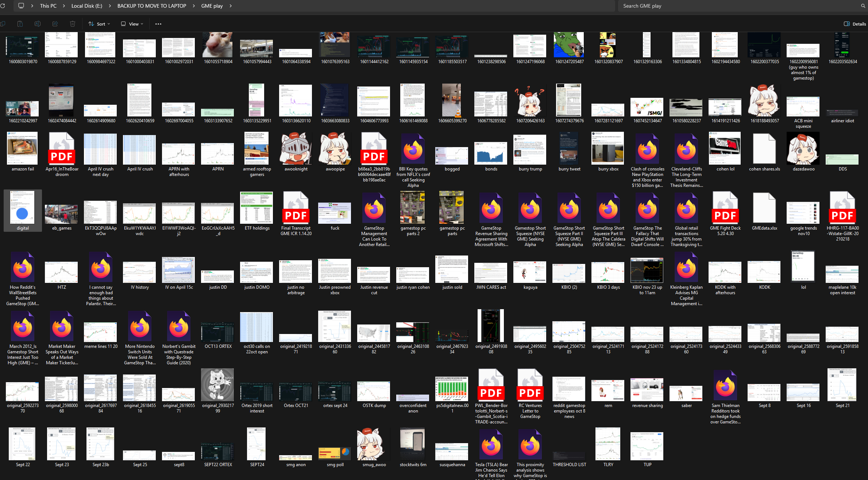
Task: Click the Refresh icon beside the address bar
Action: (2, 6)
